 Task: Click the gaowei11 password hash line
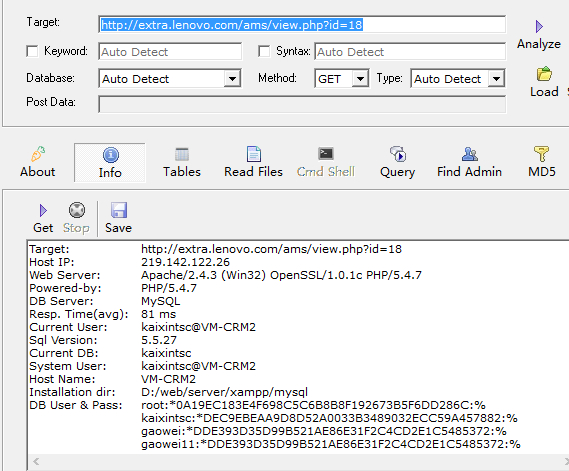pos(331,445)
